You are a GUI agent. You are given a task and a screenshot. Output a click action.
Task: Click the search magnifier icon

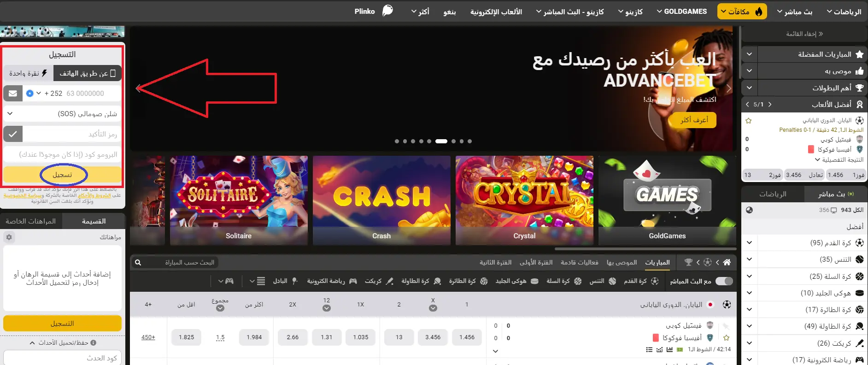point(138,262)
